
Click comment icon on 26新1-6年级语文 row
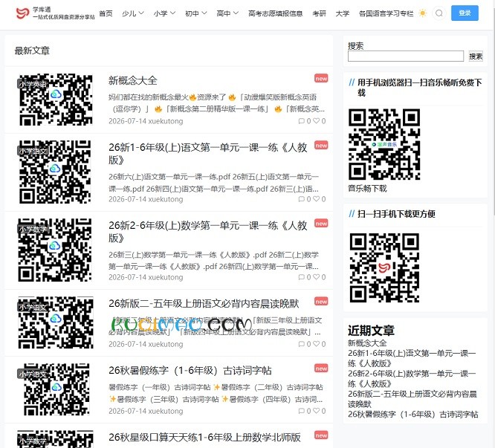[302, 199]
